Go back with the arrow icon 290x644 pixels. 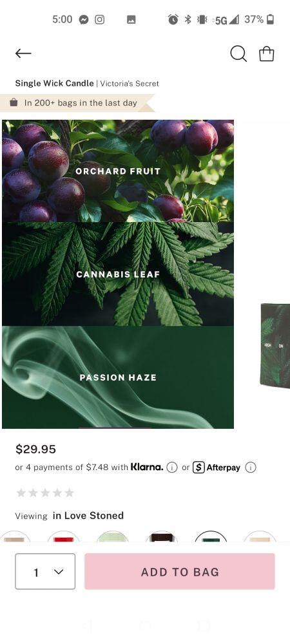pos(23,53)
